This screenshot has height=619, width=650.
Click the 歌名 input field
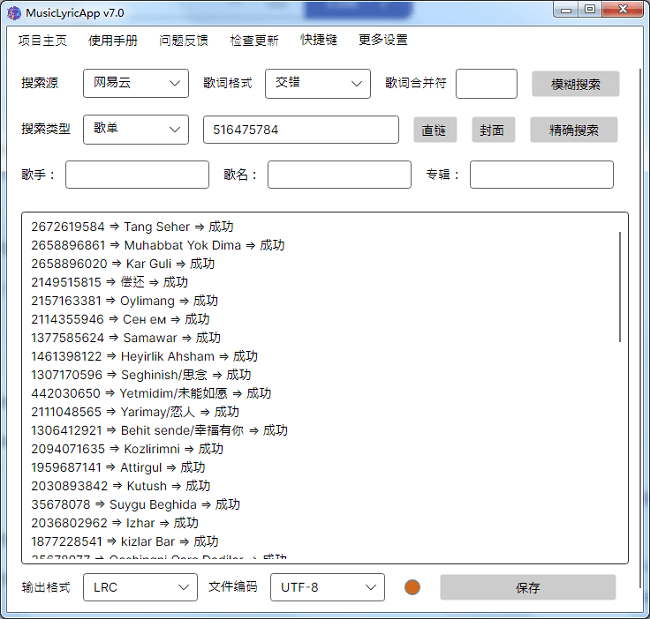(340, 175)
